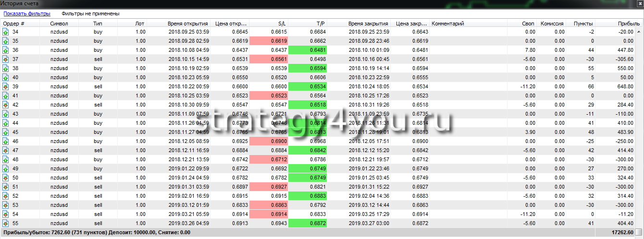Click the Прибыль/убыток summary row text
Image resolution: width=644 pixels, height=239 pixels.
(x=96, y=232)
